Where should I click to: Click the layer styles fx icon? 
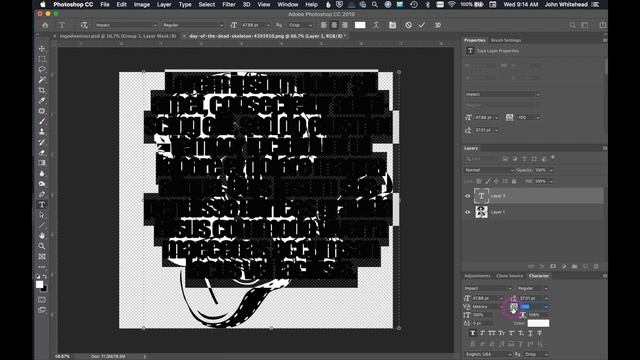click(542, 266)
